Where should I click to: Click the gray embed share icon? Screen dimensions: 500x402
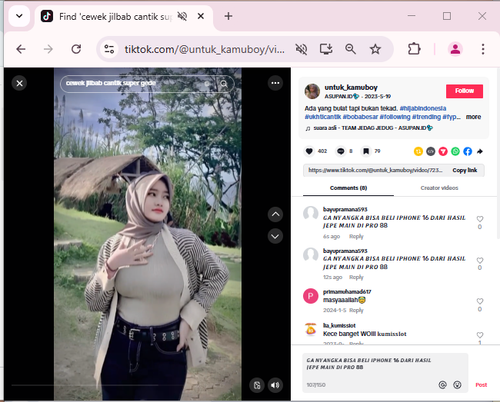(x=431, y=151)
